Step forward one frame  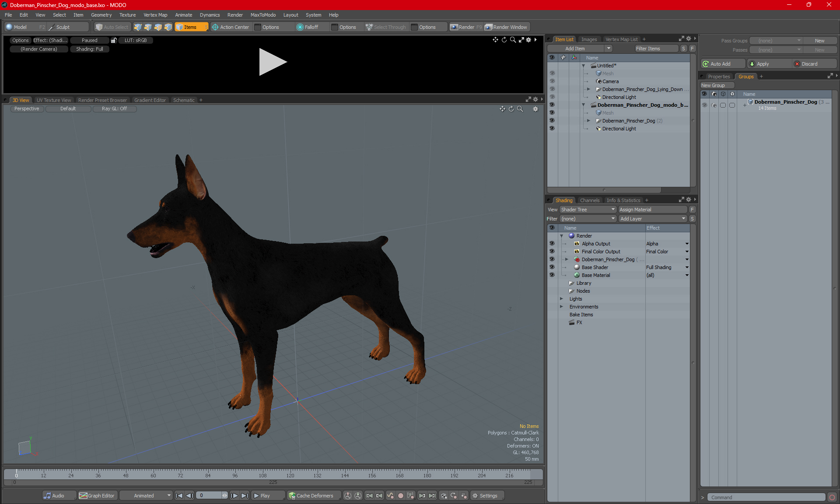click(x=234, y=496)
